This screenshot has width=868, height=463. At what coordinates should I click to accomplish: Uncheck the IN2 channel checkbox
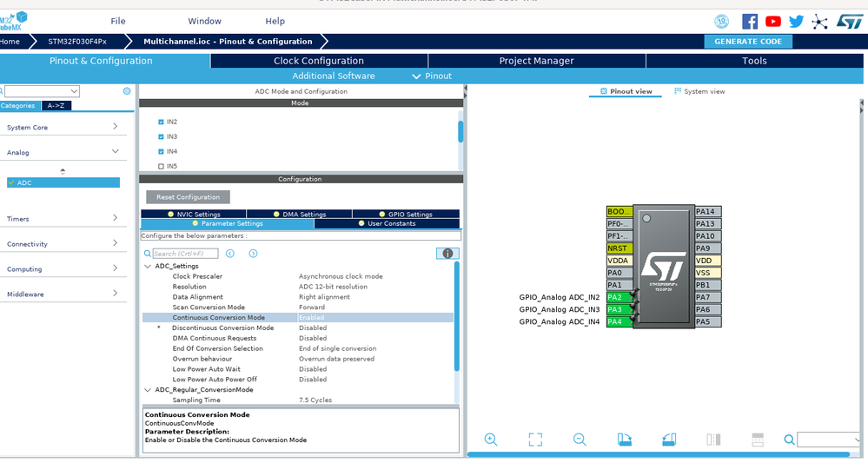pos(161,122)
